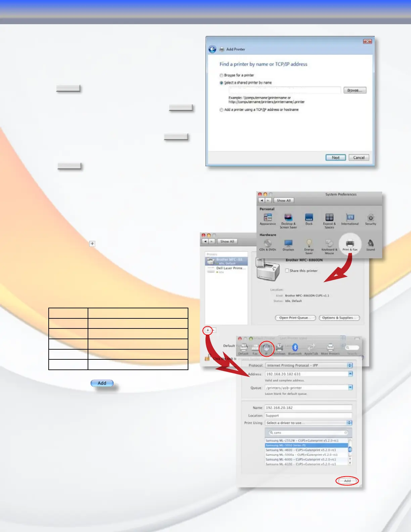The height and width of the screenshot is (532, 411).
Task: Open CDs & DVDs preferences
Action: click(x=268, y=245)
